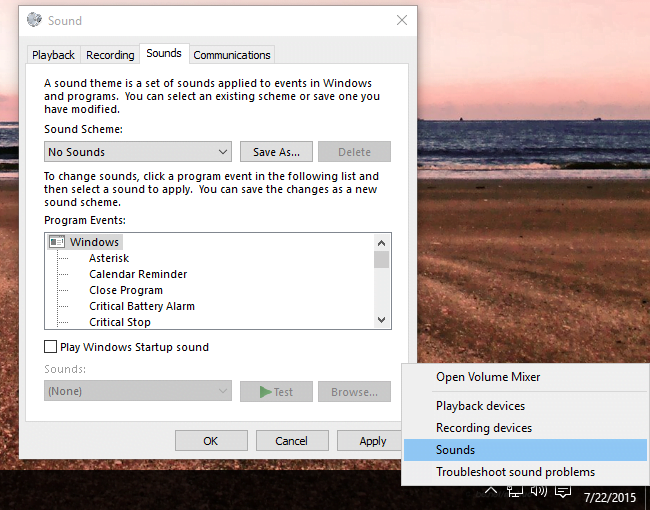
Task: Click the Program Events scrollbar thumb
Action: [x=381, y=260]
